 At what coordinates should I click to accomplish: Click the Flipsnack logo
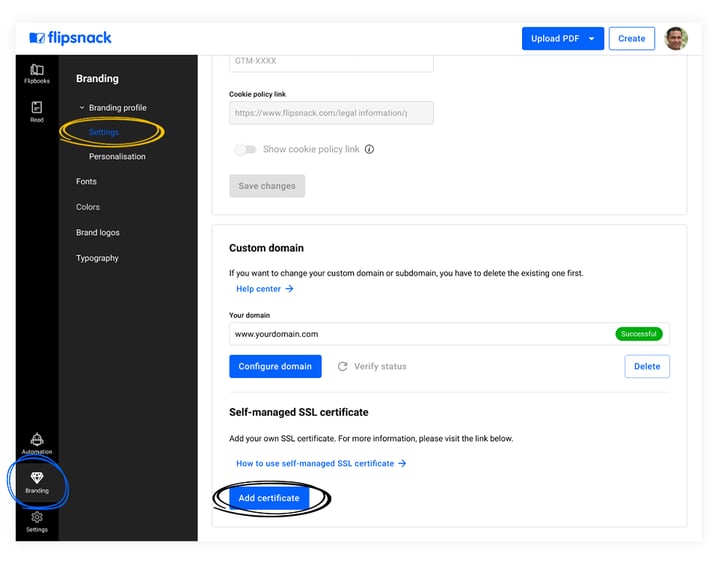pos(70,38)
